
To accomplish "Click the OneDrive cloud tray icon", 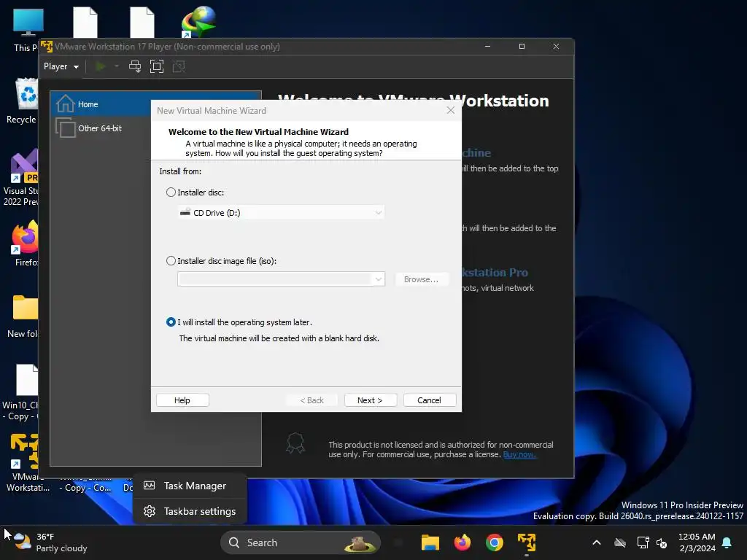I will pos(620,542).
